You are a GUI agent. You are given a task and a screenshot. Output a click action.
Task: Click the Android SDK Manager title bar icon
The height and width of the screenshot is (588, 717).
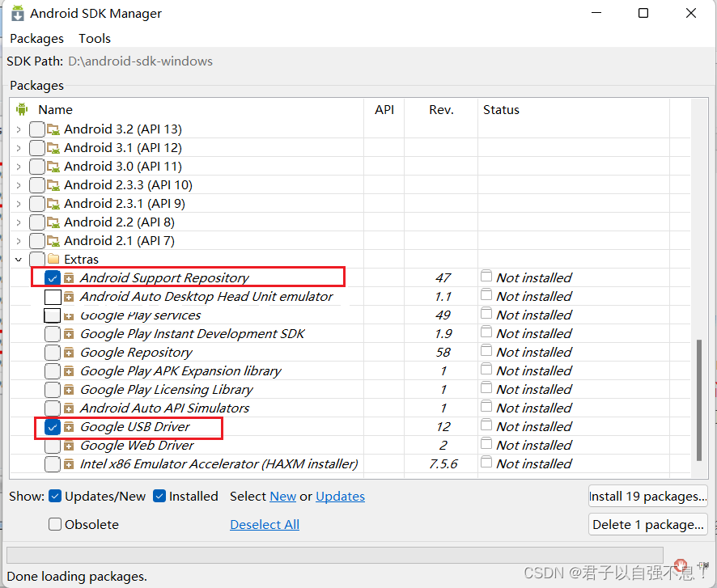(x=17, y=13)
